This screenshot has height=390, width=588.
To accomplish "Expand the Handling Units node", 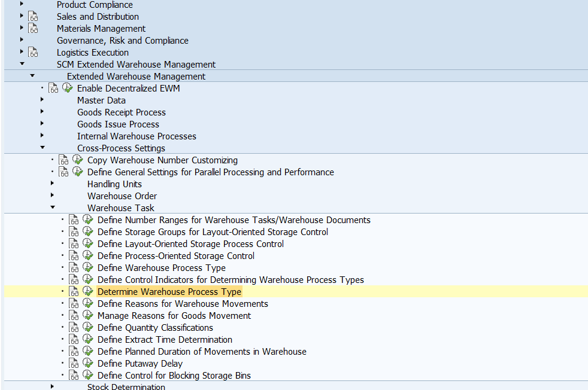I will tap(52, 183).
